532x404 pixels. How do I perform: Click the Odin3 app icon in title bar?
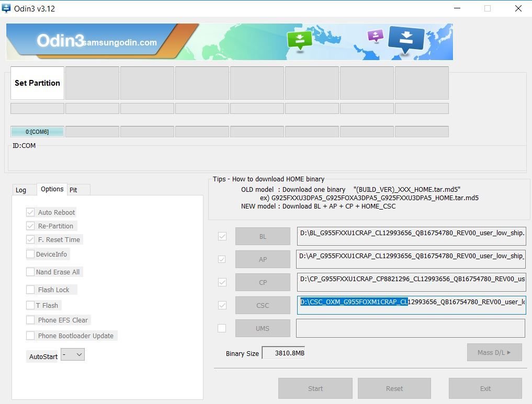(x=6, y=8)
